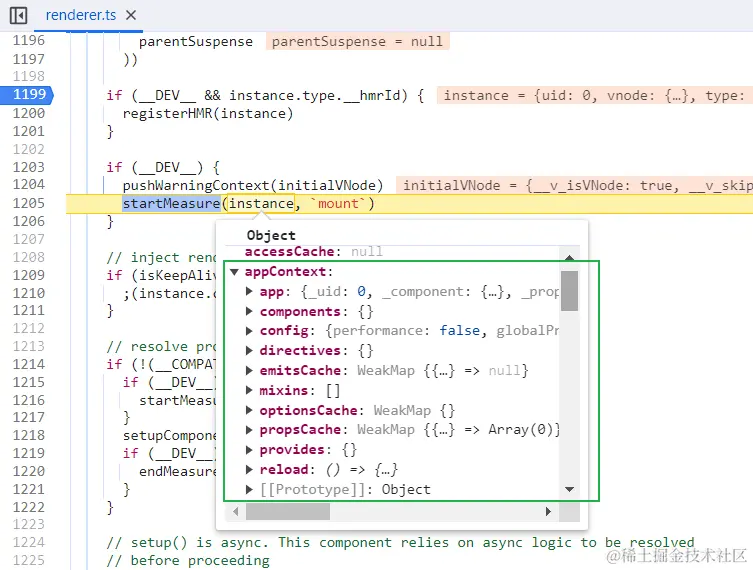This screenshot has height=570, width=753.
Task: Click popup horizontal scrollbar right arrow
Action: click(x=548, y=511)
